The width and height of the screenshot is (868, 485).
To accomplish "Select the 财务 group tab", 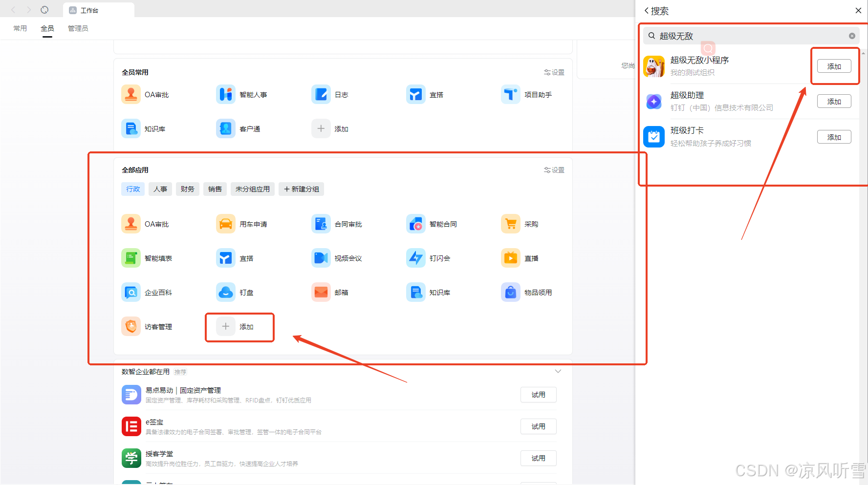I will click(188, 189).
